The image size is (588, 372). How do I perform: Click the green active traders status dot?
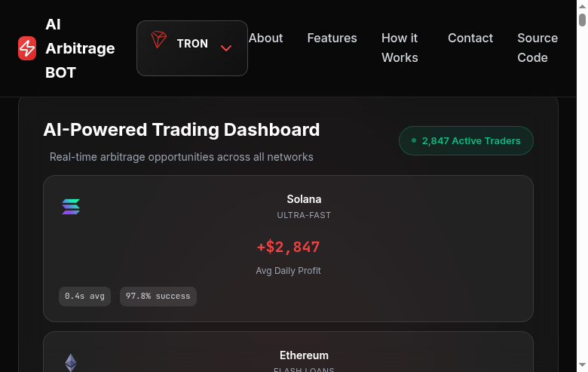[413, 140]
